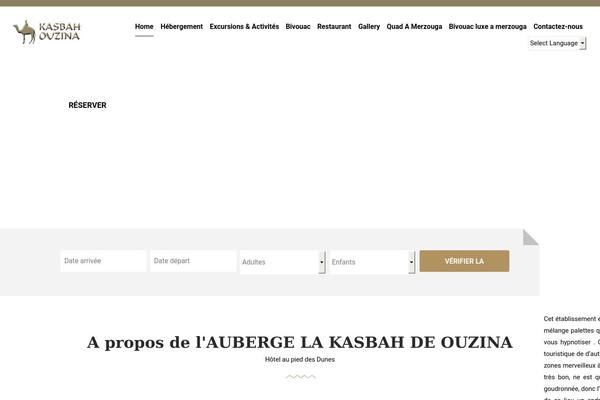The image size is (600, 400).
Task: Click the Date départ field
Action: pyautogui.click(x=193, y=261)
